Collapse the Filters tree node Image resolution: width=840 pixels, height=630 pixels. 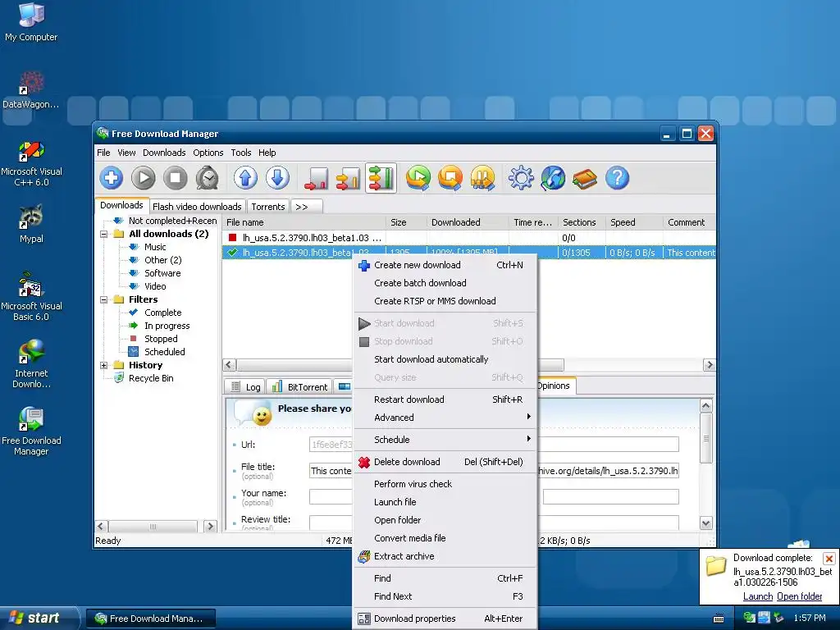pyautogui.click(x=104, y=300)
